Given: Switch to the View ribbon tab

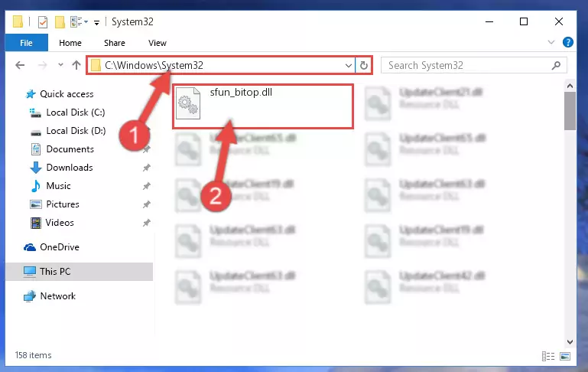Looking at the screenshot, I should (x=157, y=43).
